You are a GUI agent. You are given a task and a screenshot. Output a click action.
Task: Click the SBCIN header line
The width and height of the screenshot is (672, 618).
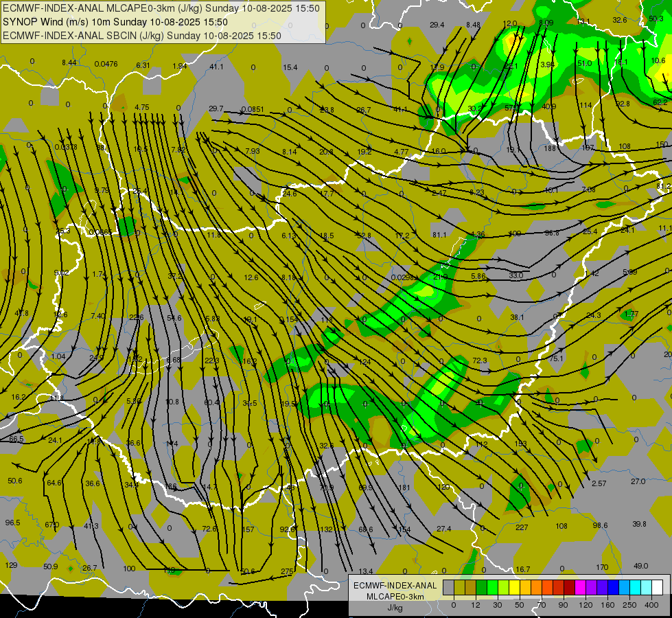pyautogui.click(x=142, y=36)
